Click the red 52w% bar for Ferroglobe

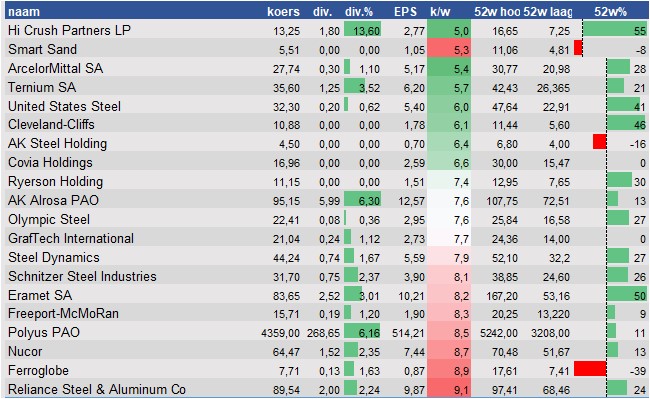(590, 368)
